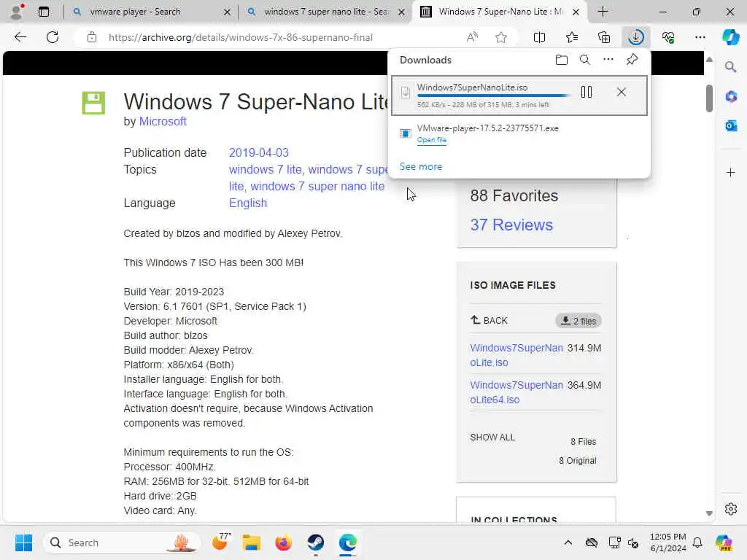Pause the Windows7SuperNanoLite.iso download
747x560 pixels.
[x=587, y=92]
